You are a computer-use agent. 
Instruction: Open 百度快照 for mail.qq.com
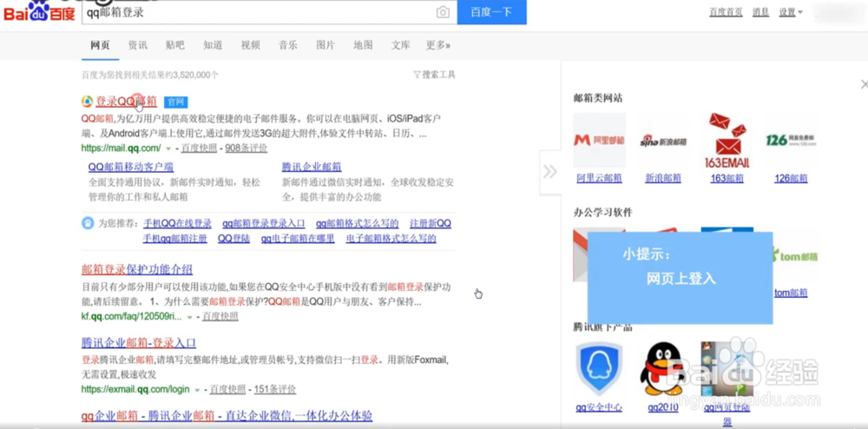[x=199, y=148]
